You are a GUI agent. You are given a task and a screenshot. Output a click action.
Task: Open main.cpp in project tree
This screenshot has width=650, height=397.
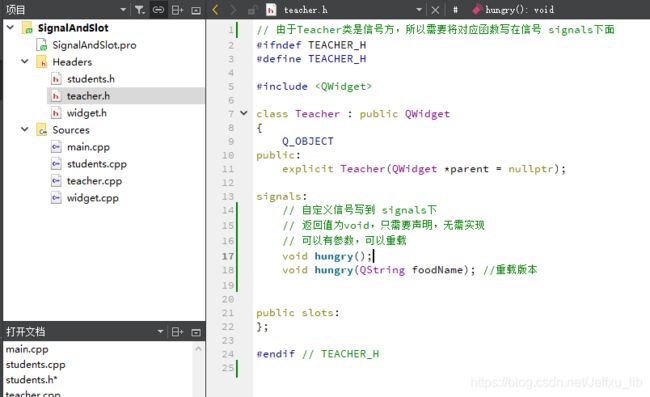(x=88, y=147)
